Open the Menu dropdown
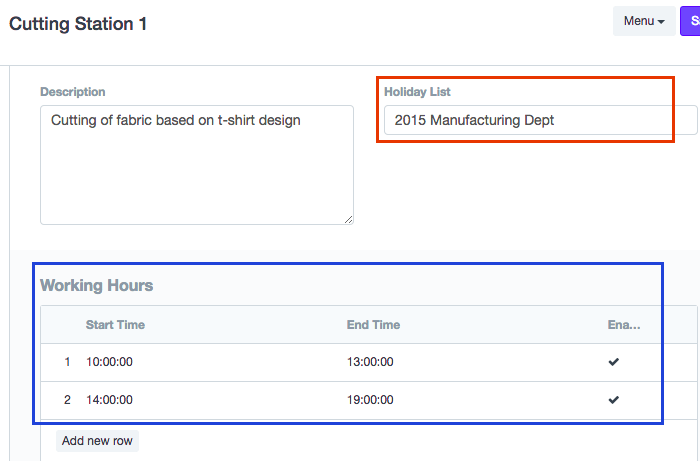Image resolution: width=700 pixels, height=461 pixels. point(644,21)
